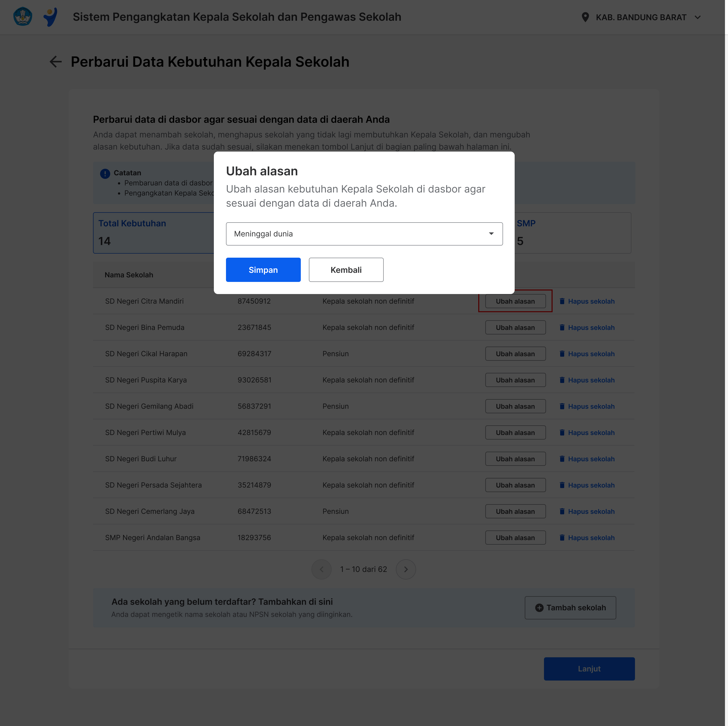Click Ubah alasan for SD Negeri Gemilang Abadi

click(515, 406)
